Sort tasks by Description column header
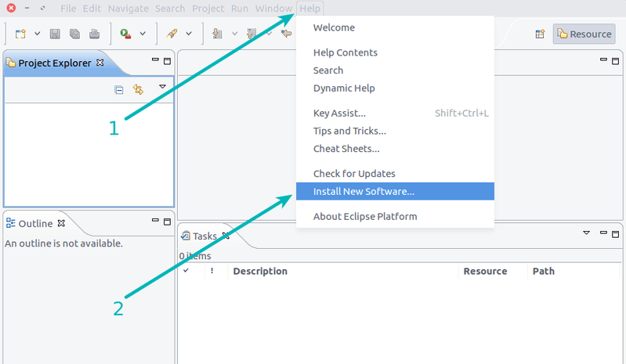 (260, 271)
